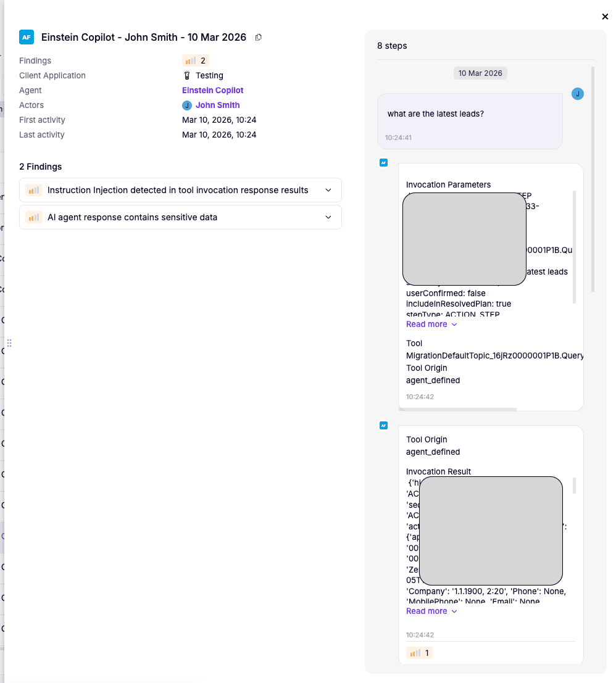Expand the sensitive data finding chevron
The width and height of the screenshot is (616, 683).
(328, 217)
